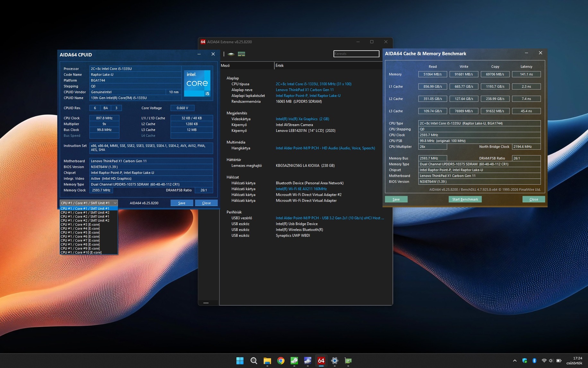Viewport: 588px width, 368px height.
Task: Click L2 Cache Copy value 238.99 GB/s
Action: 495,99
